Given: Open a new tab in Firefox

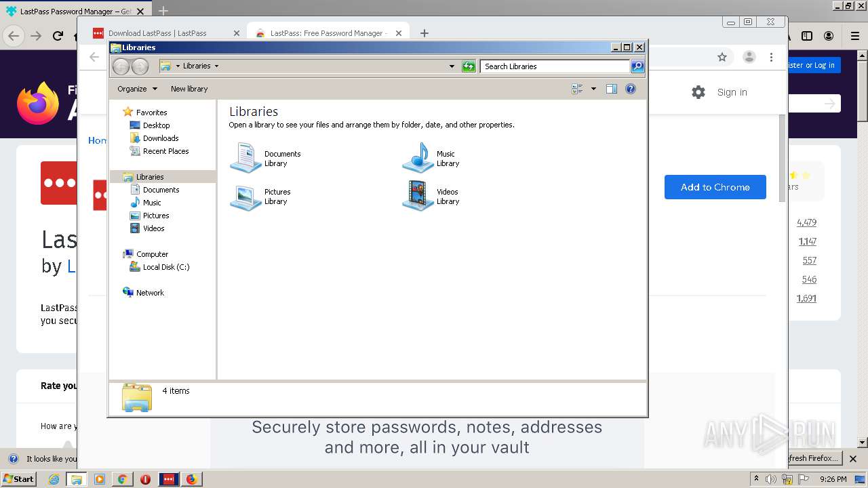Looking at the screenshot, I should pos(163,12).
